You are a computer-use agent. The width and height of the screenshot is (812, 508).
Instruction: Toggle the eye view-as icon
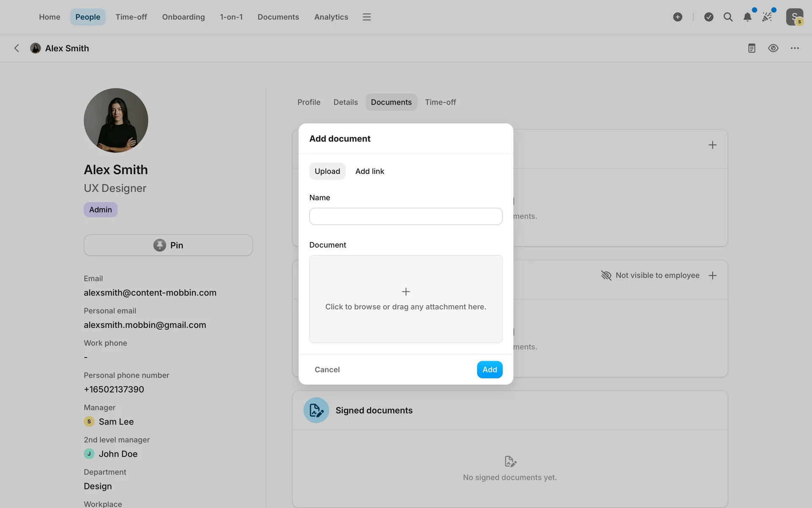click(773, 48)
